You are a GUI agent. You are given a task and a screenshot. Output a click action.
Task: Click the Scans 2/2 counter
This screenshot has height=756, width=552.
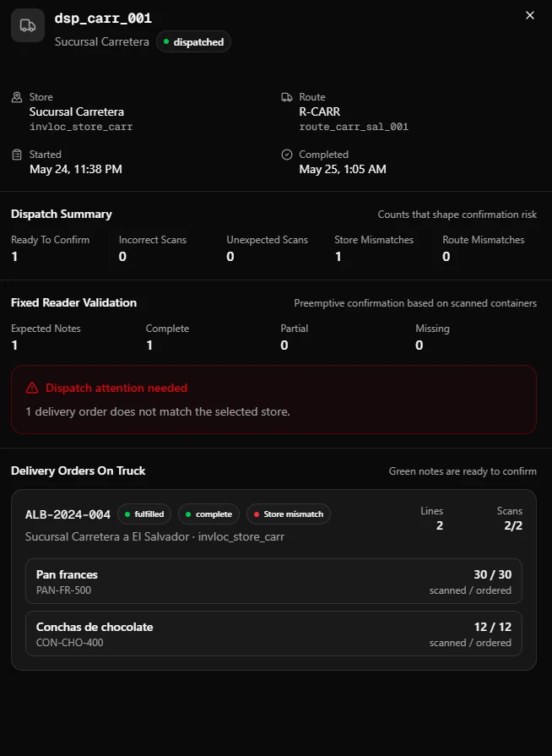(x=510, y=519)
